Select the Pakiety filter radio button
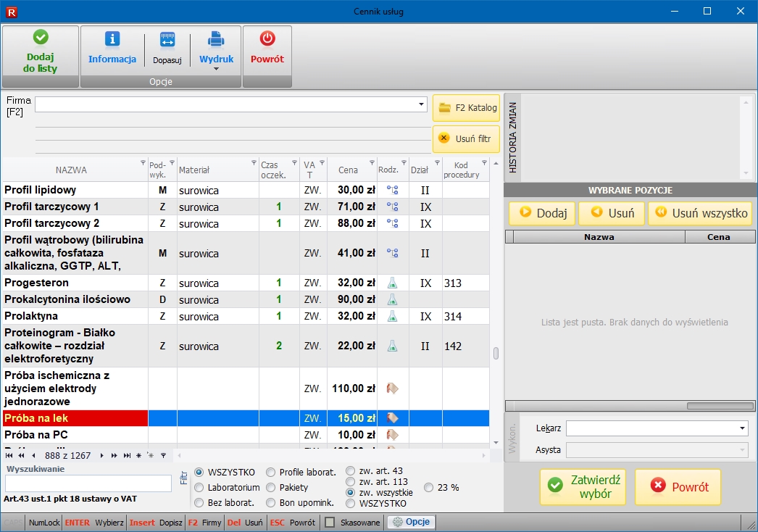 (x=271, y=488)
